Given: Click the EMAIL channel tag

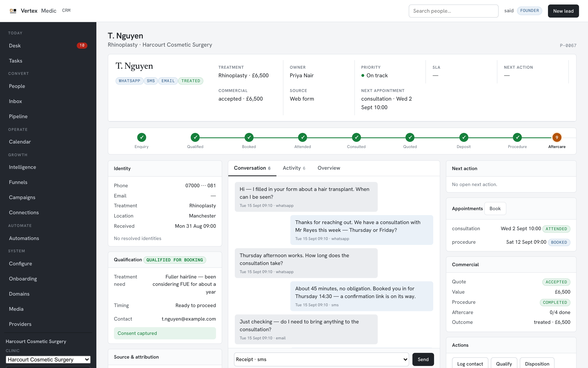Looking at the screenshot, I should [168, 81].
